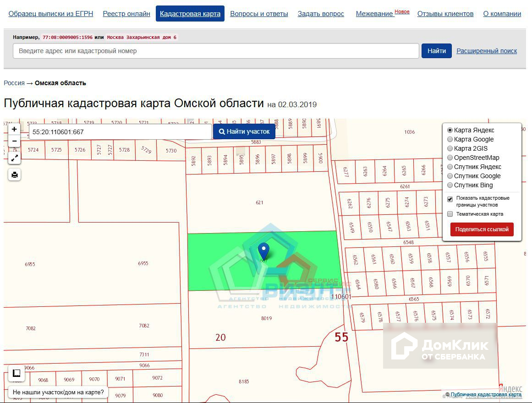Focus the address or cadastral number field
Viewport: 532px width, 403px height.
[216, 51]
